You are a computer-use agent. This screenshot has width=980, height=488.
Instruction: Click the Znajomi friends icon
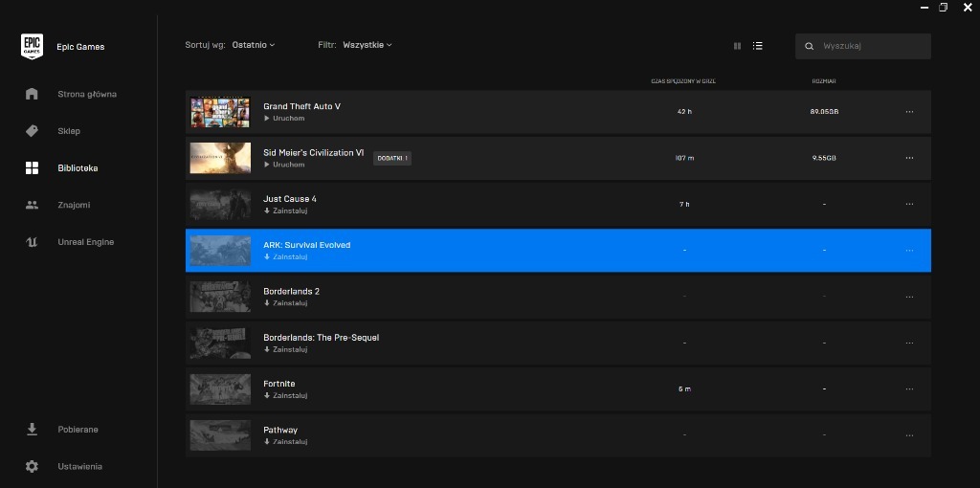point(32,205)
